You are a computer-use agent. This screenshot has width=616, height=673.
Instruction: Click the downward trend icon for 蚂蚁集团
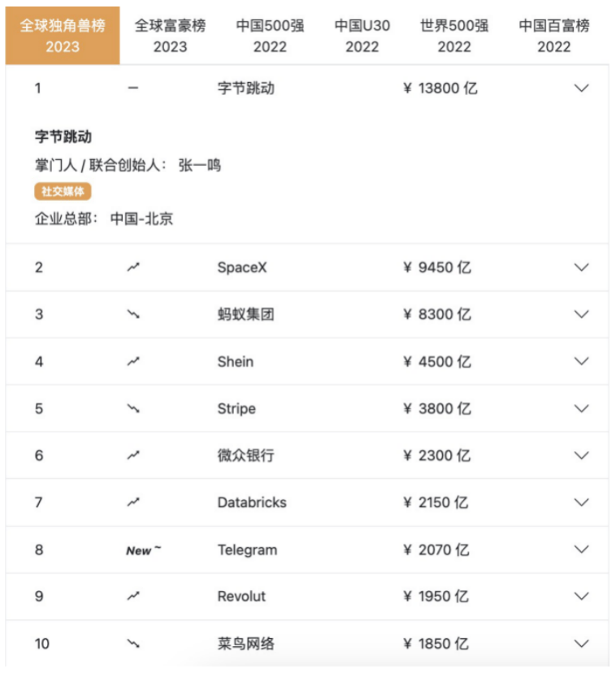click(x=133, y=315)
